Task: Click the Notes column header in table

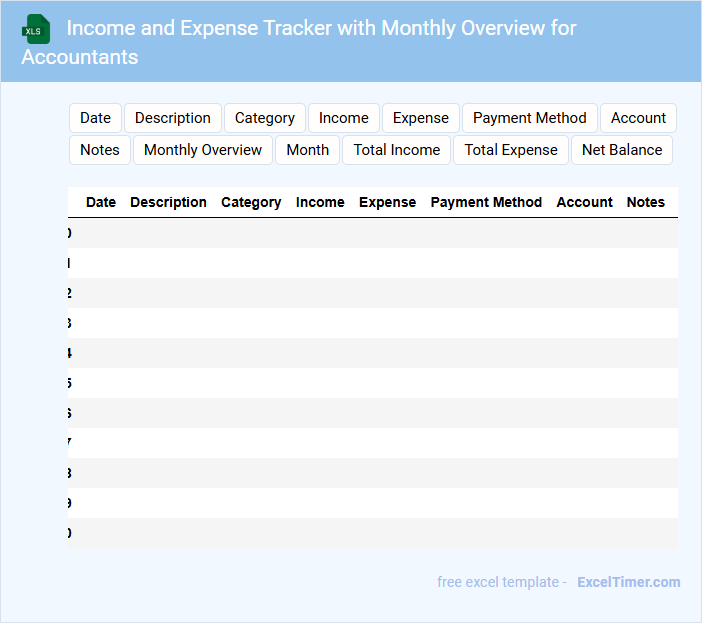Action: (645, 202)
